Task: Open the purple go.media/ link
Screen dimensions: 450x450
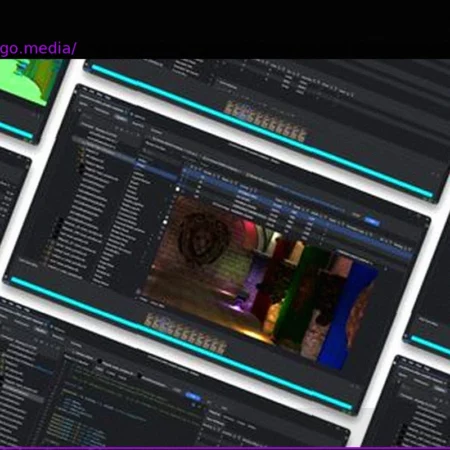Action: tap(38, 49)
